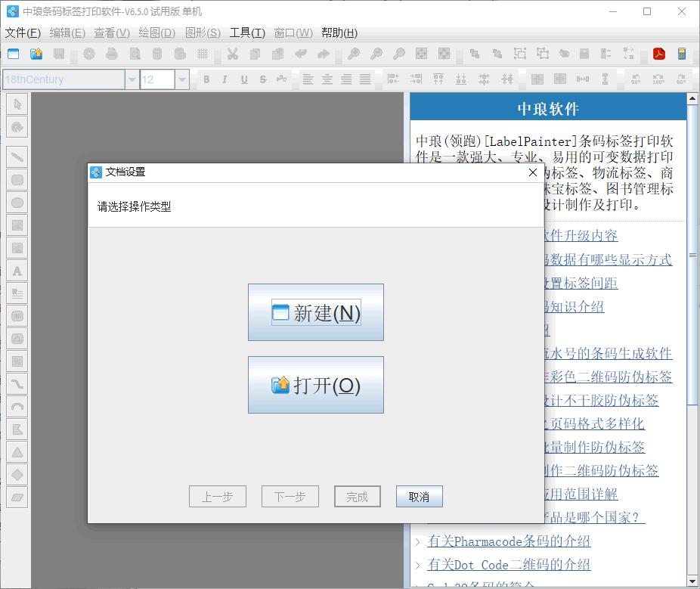Expand chevron beside Pharmacode article

418,541
